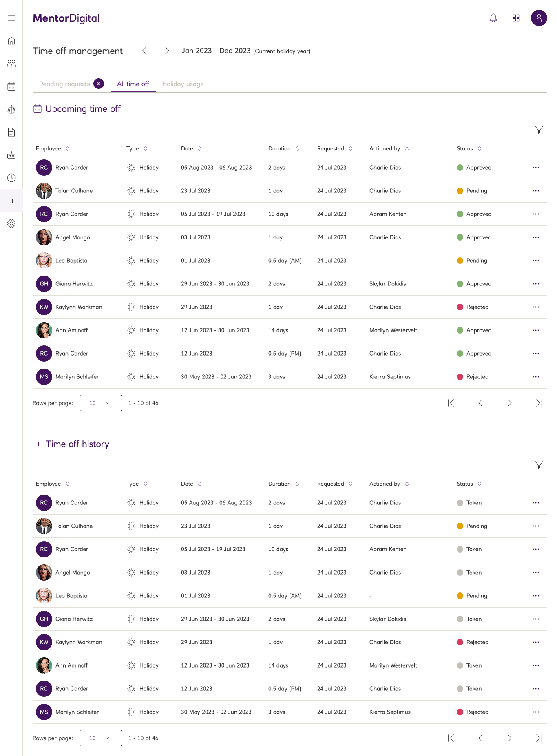Viewport: 557px width, 756px height.
Task: Open the calendar sidebar icon
Action: (x=11, y=86)
